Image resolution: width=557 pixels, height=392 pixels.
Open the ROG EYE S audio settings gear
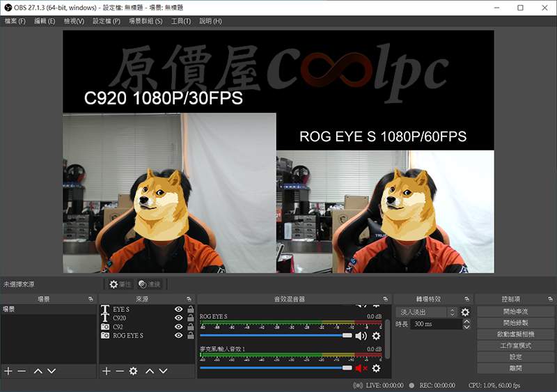point(376,336)
